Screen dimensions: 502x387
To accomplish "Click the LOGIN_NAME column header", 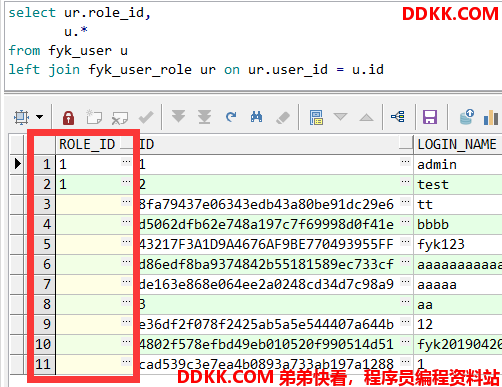I will [458, 145].
